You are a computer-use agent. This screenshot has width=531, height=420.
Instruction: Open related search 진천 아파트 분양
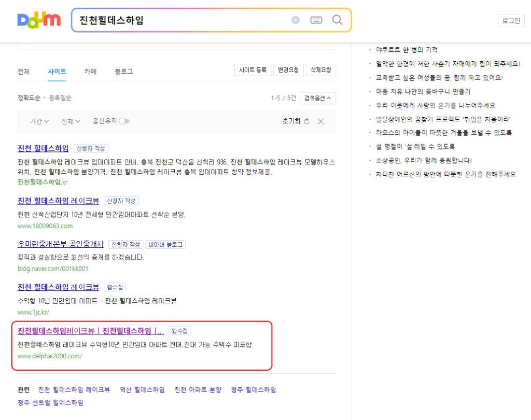[x=198, y=390]
